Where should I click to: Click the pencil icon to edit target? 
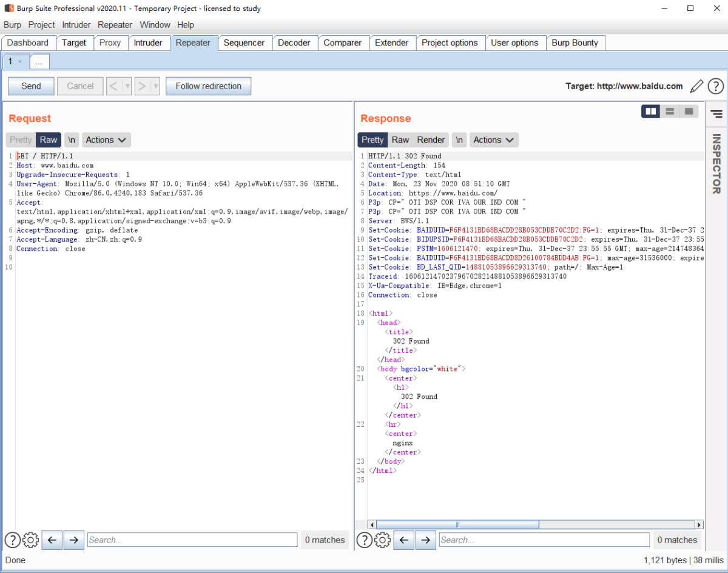[697, 86]
